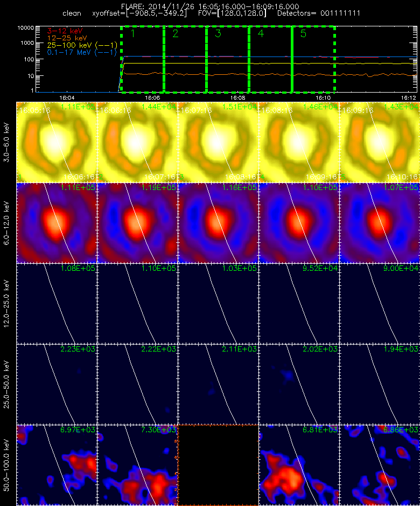Select the 6.0-12.0 keV image labeled 1.10E+05
The width and height of the screenshot is (420, 506).
pyautogui.click(x=299, y=223)
